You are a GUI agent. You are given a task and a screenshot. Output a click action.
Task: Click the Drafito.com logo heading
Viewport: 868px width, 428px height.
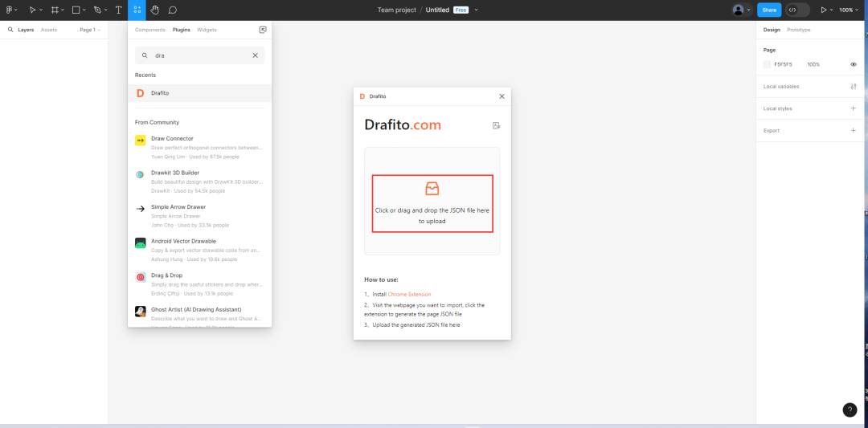pos(403,125)
